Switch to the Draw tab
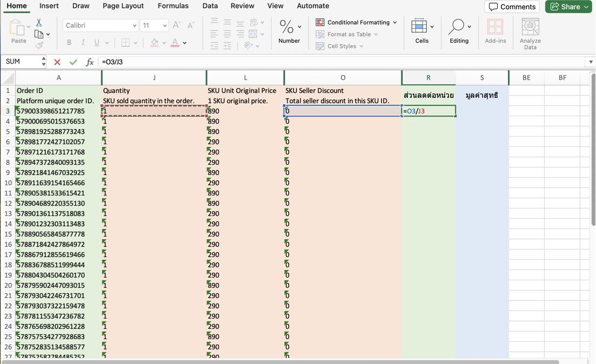The image size is (596, 364). click(81, 6)
